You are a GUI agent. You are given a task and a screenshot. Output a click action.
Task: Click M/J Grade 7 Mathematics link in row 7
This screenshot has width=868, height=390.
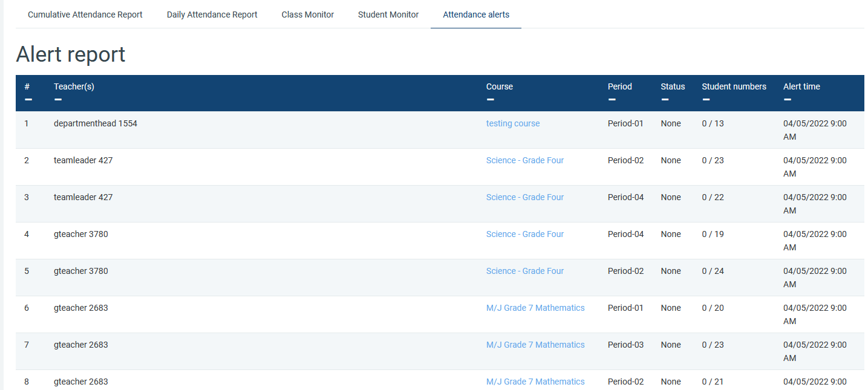click(535, 345)
